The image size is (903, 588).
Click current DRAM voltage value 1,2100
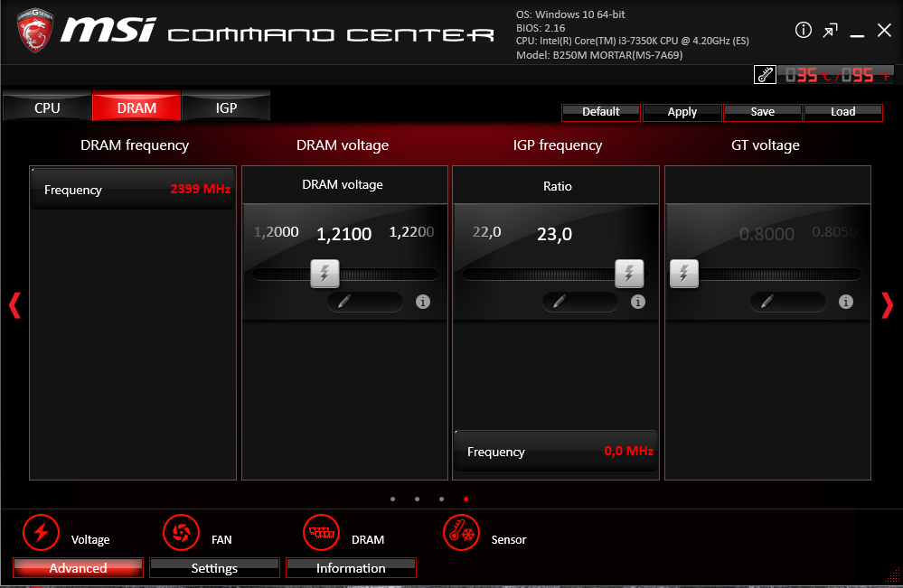point(344,234)
